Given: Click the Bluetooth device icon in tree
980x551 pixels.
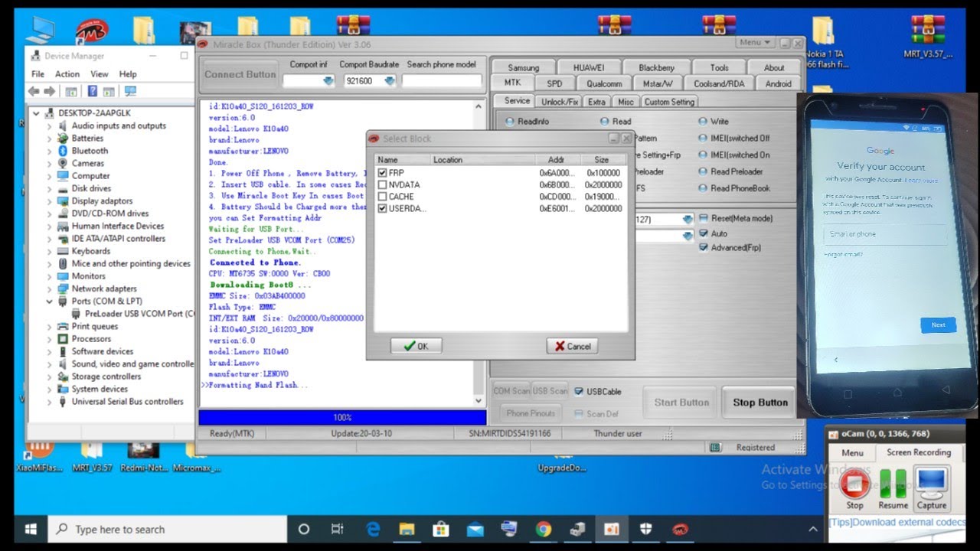Looking at the screenshot, I should click(x=63, y=151).
